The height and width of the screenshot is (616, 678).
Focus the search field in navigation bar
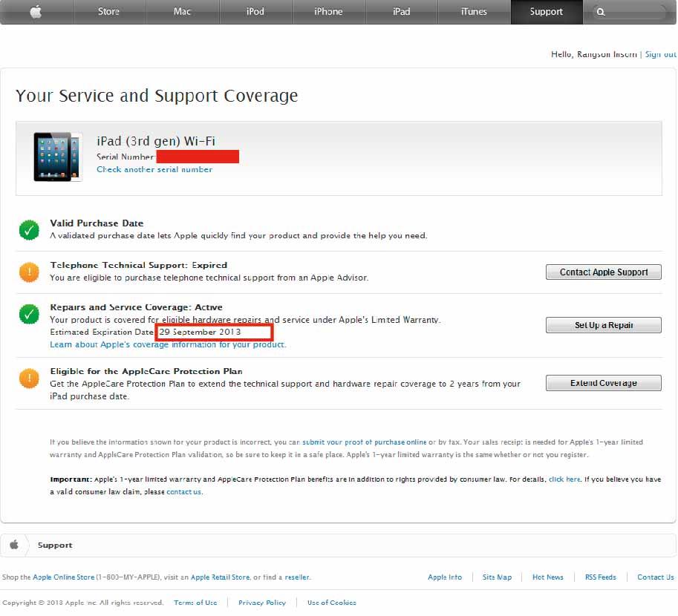[x=630, y=12]
